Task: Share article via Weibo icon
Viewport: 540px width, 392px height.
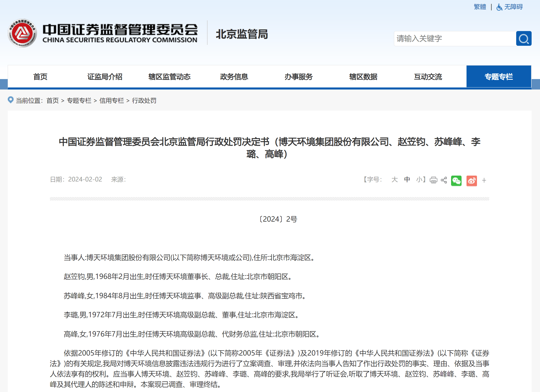Action: tap(472, 181)
